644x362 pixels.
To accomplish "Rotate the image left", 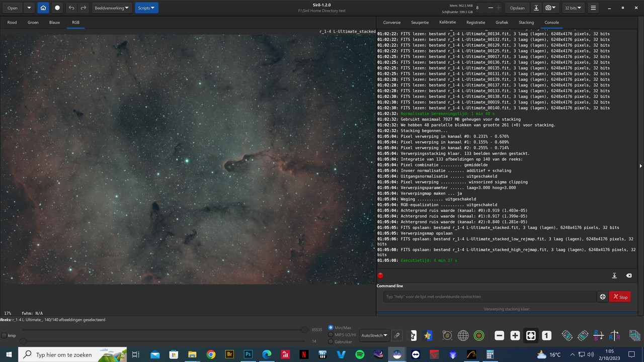I will 567,335.
